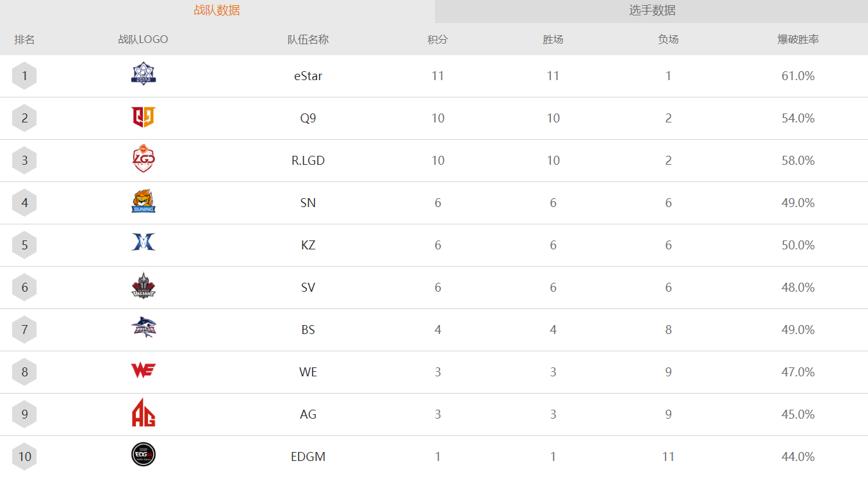Click team name eStar

point(308,76)
